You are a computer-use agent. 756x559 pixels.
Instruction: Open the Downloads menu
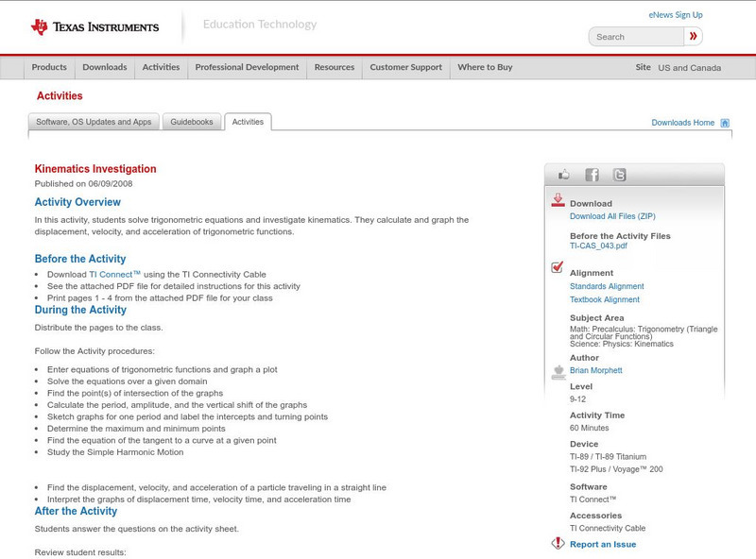(x=105, y=67)
